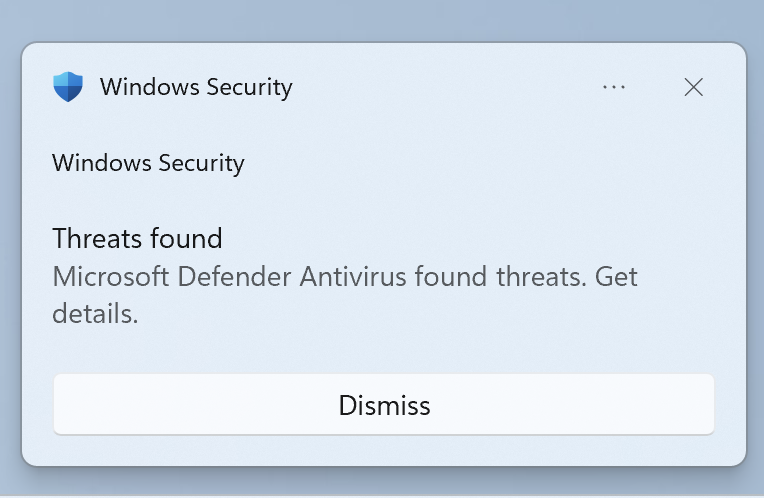The height and width of the screenshot is (498, 764).
Task: Select the Windows Security subtitle line
Action: tap(148, 163)
